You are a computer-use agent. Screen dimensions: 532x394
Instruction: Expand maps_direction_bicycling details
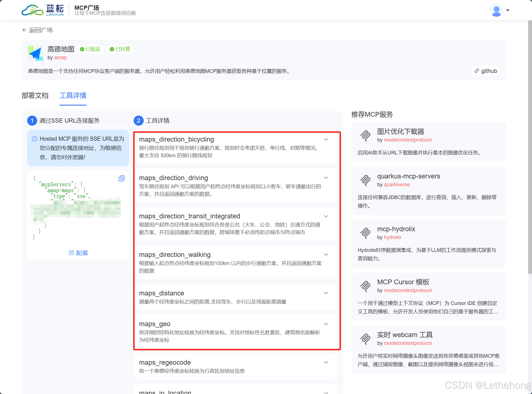click(326, 139)
